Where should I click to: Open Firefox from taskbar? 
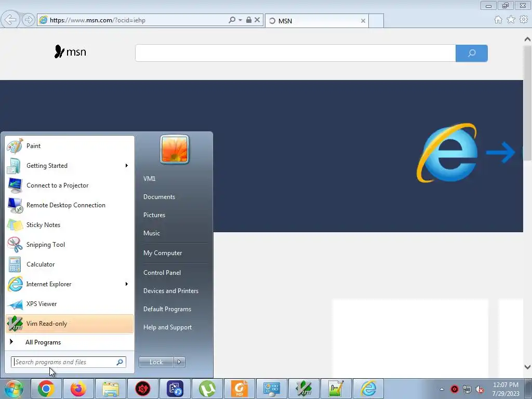(78, 389)
